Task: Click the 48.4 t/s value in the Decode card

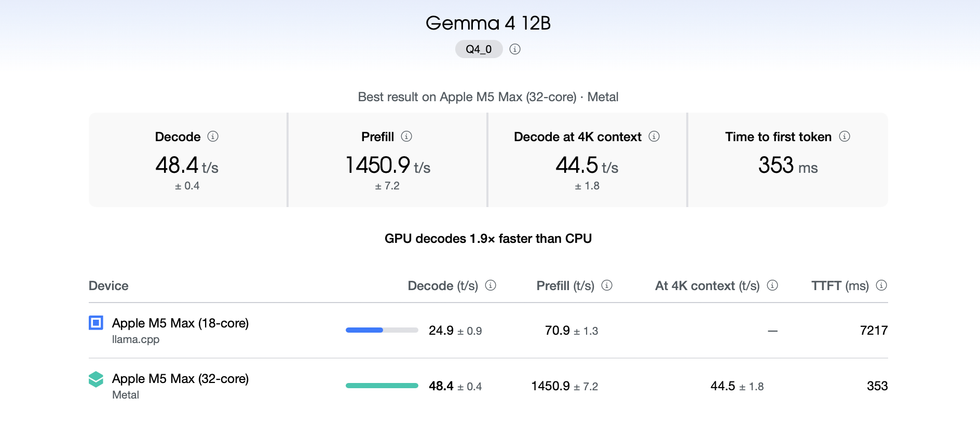Action: [x=187, y=166]
